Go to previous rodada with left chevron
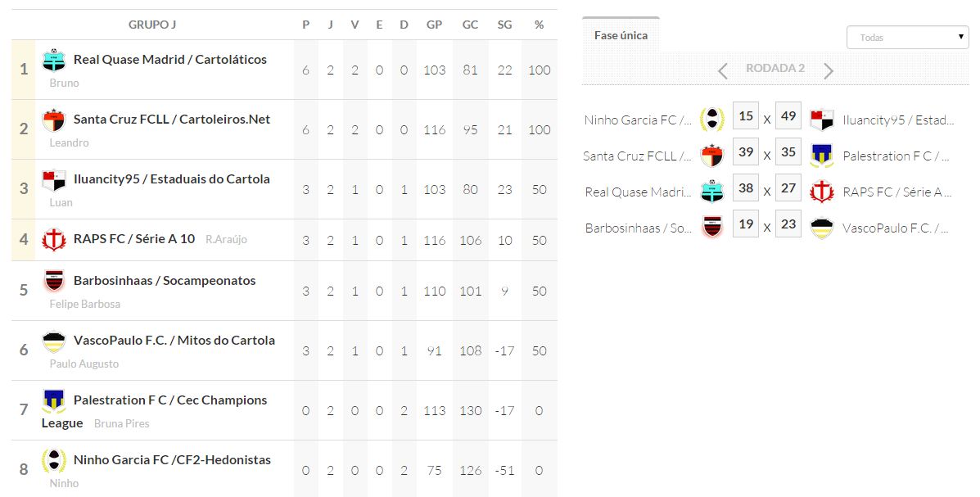980x497 pixels. pos(722,70)
